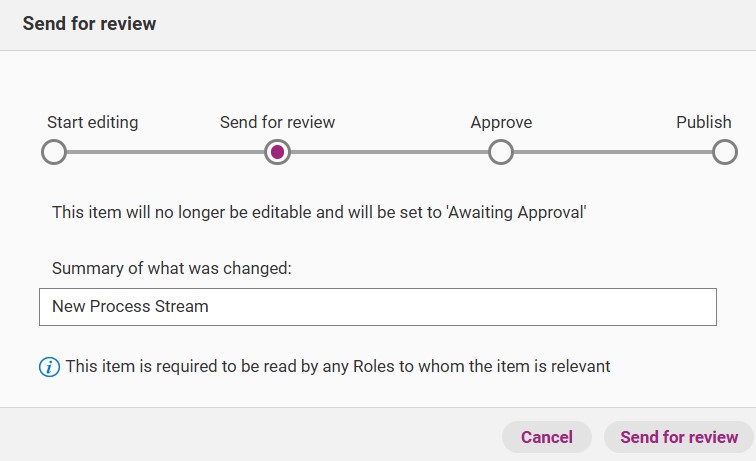Click progress line between Send for review and Approve
Viewport: 756px width, 461px height.
point(389,152)
